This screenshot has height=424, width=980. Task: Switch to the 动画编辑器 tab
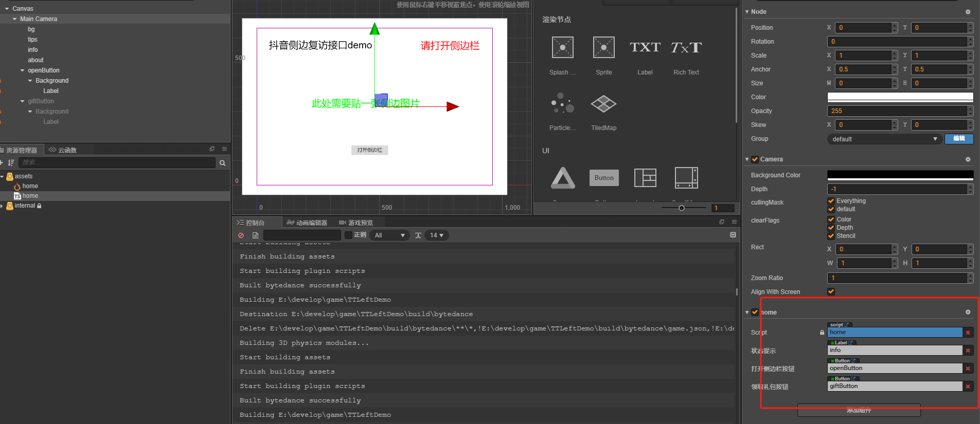click(307, 223)
